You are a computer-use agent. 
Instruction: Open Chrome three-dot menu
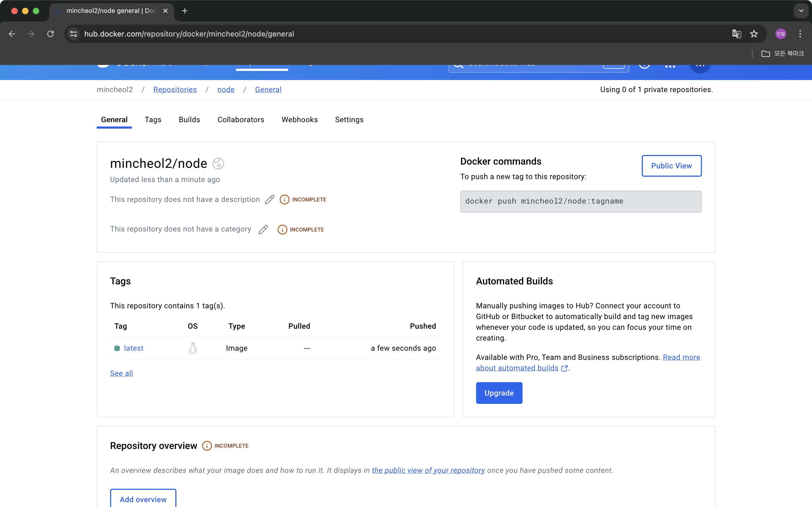point(800,34)
